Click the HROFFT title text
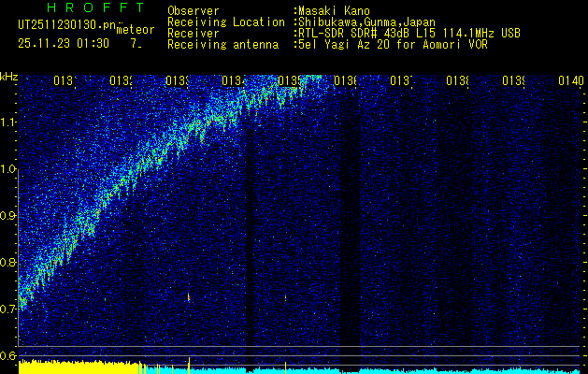The height and width of the screenshot is (374, 588). click(96, 7)
